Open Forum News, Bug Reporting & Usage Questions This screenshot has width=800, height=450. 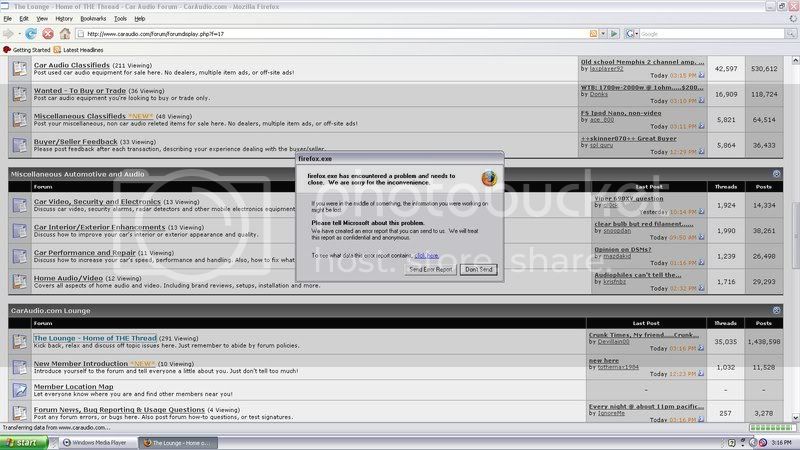click(119, 410)
